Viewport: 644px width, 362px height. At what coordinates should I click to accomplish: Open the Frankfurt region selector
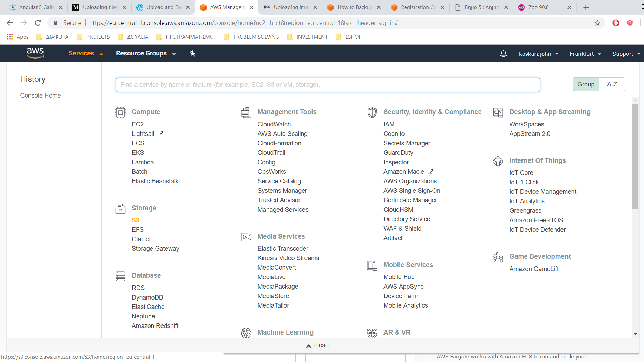tap(585, 54)
